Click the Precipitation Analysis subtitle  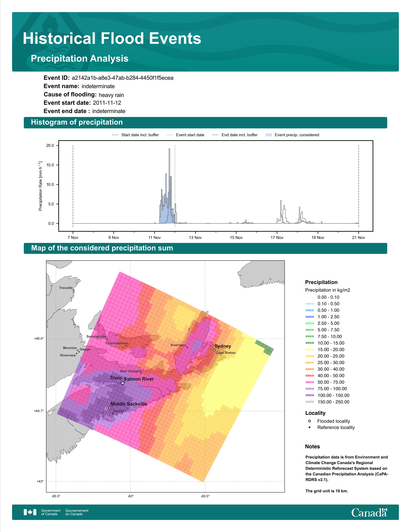click(x=80, y=59)
